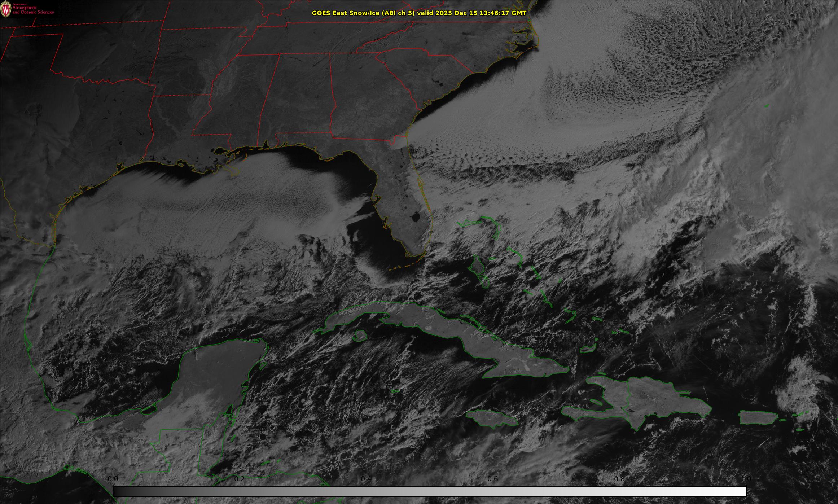Click the 0.8 tick label on the colorbar
This screenshot has height=504, width=838.
coord(619,479)
